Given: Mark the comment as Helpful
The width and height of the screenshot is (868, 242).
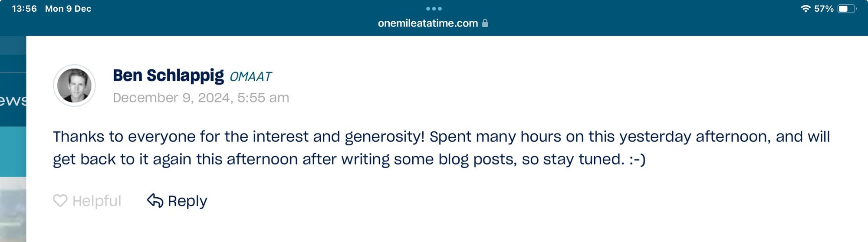Looking at the screenshot, I should [96, 201].
